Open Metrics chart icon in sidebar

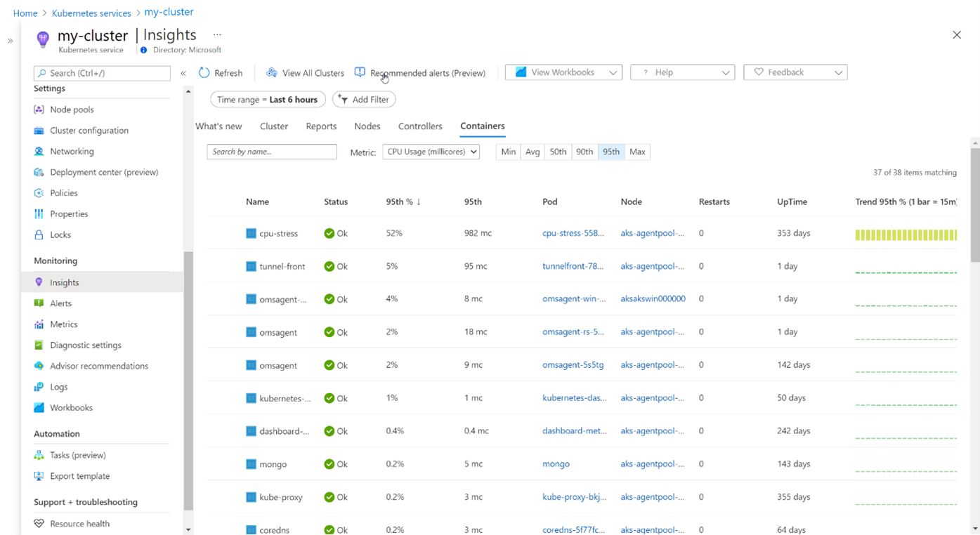pyautogui.click(x=39, y=324)
